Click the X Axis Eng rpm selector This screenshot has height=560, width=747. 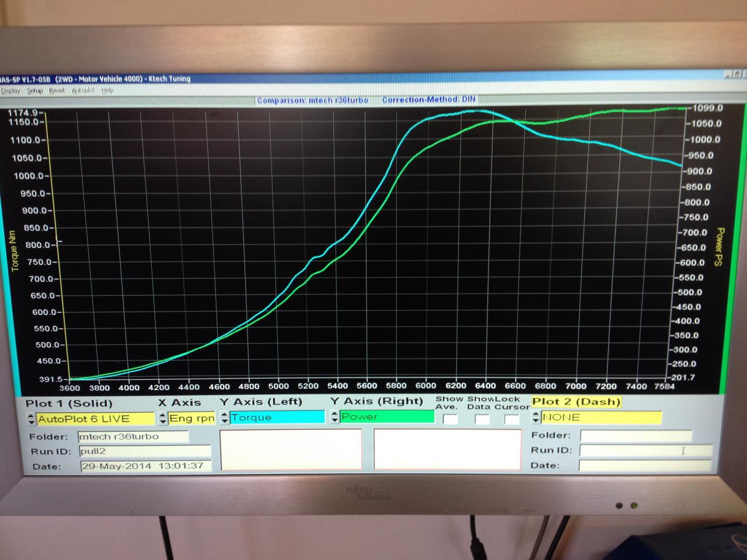tap(192, 418)
